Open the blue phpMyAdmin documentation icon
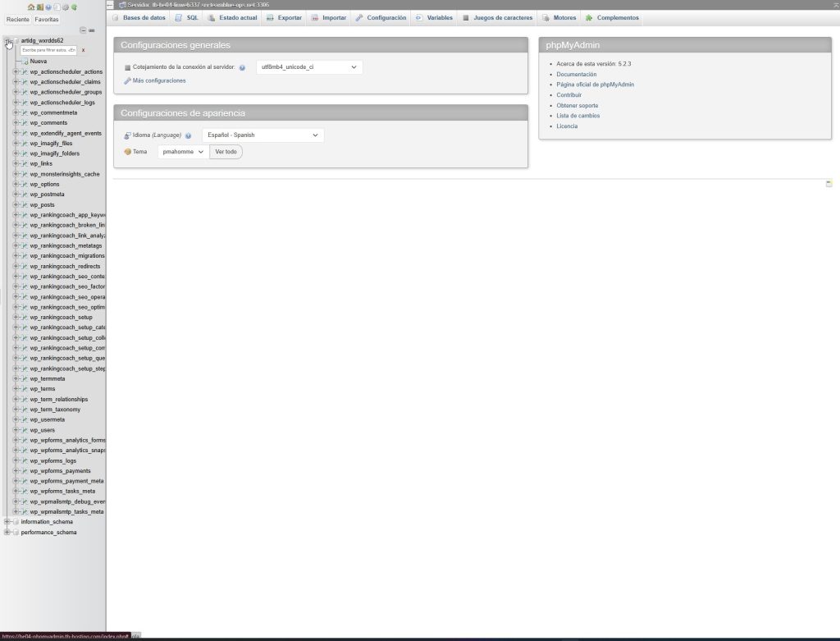Image resolution: width=840 pixels, height=641 pixels. pos(48,7)
